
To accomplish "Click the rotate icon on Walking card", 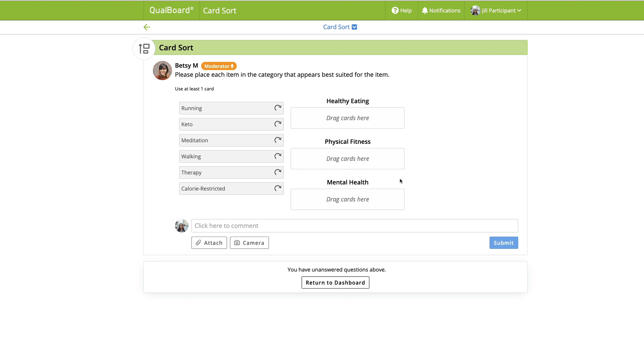I will click(x=278, y=156).
